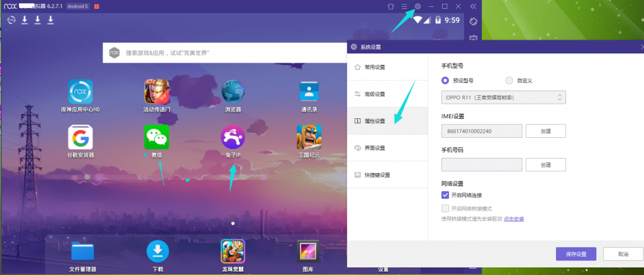Image resolution: width=644 pixels, height=275 pixels.
Task: Open the 谷歌安装器 Google installer
Action: coord(80,137)
